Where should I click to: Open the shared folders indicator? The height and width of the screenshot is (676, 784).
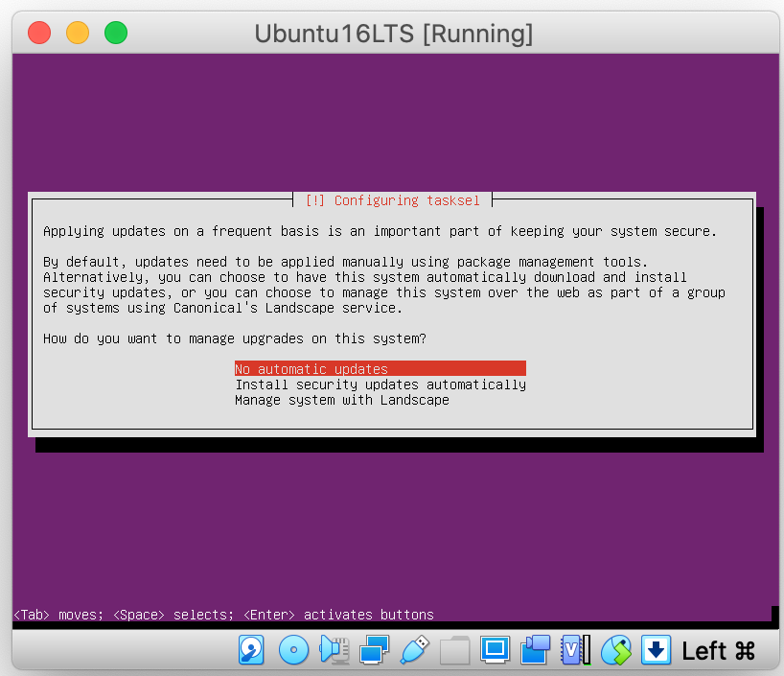pos(454,650)
